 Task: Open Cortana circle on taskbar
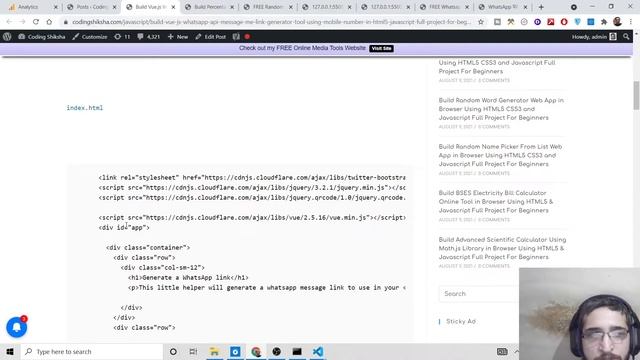click(173, 351)
